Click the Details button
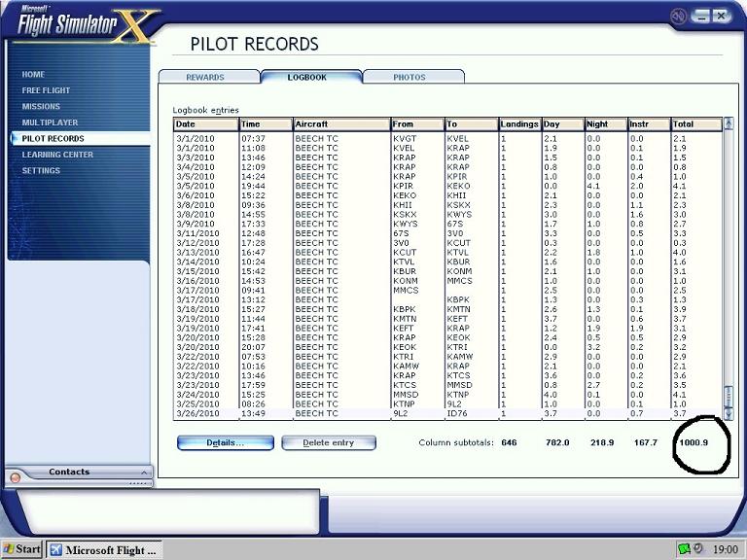747x560 pixels. pos(225,442)
